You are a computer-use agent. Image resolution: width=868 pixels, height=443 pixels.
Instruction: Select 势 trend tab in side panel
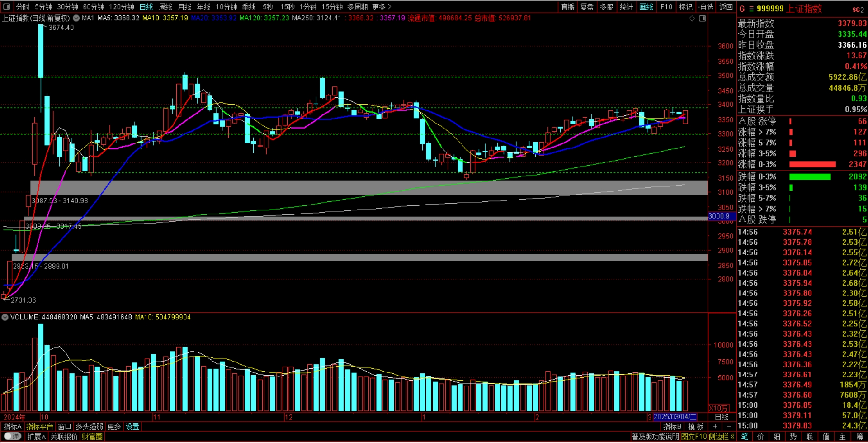pyautogui.click(x=793, y=437)
